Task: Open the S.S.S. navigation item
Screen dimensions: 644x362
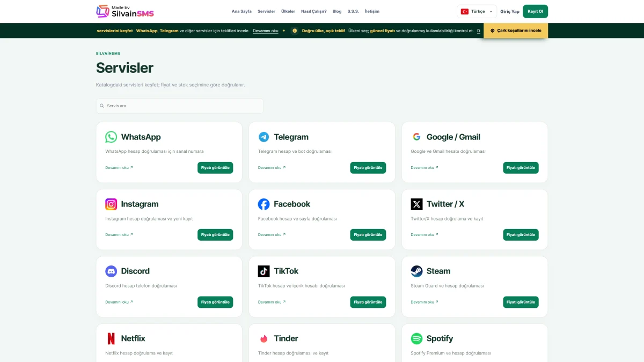Action: tap(353, 11)
